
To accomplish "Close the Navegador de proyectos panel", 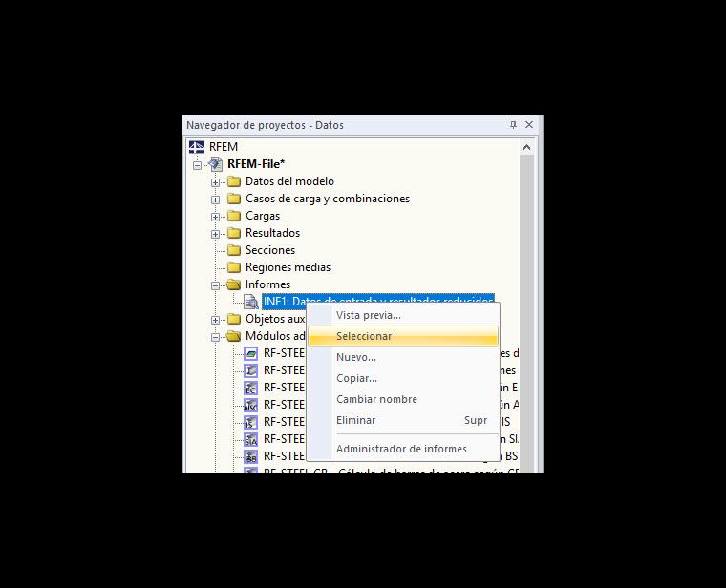I will [x=529, y=124].
